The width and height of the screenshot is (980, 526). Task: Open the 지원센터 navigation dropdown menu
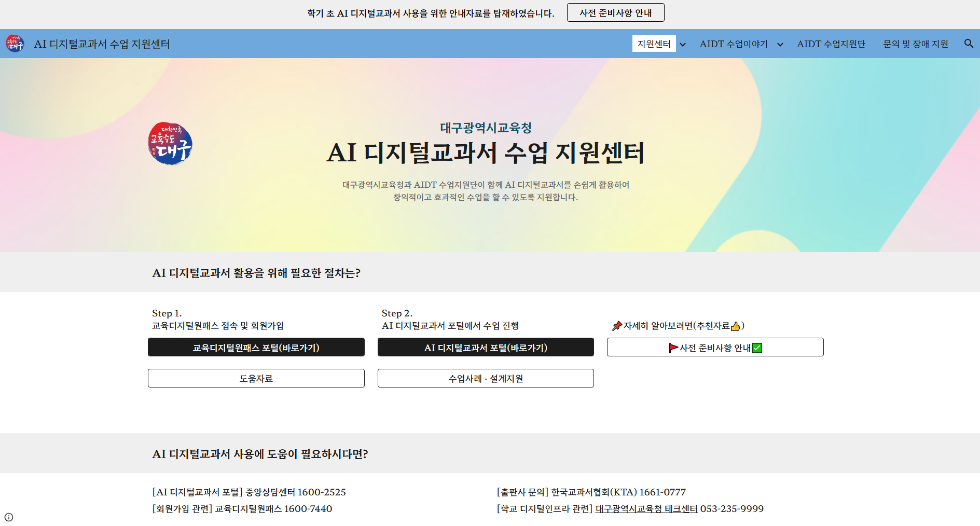click(654, 44)
